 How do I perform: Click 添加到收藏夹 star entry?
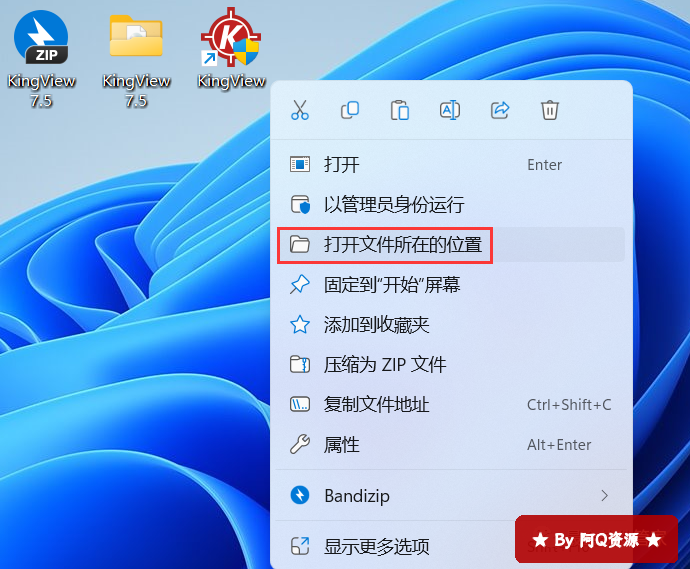coord(451,325)
